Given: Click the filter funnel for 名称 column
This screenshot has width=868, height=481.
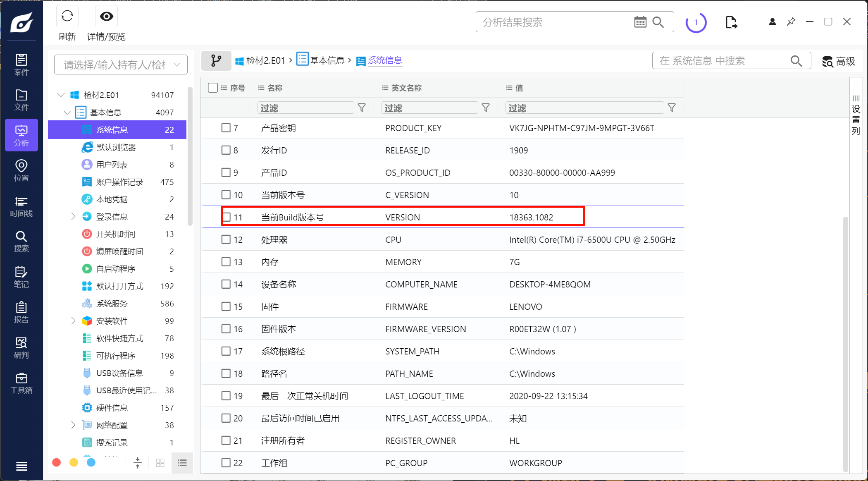Looking at the screenshot, I should [362, 108].
